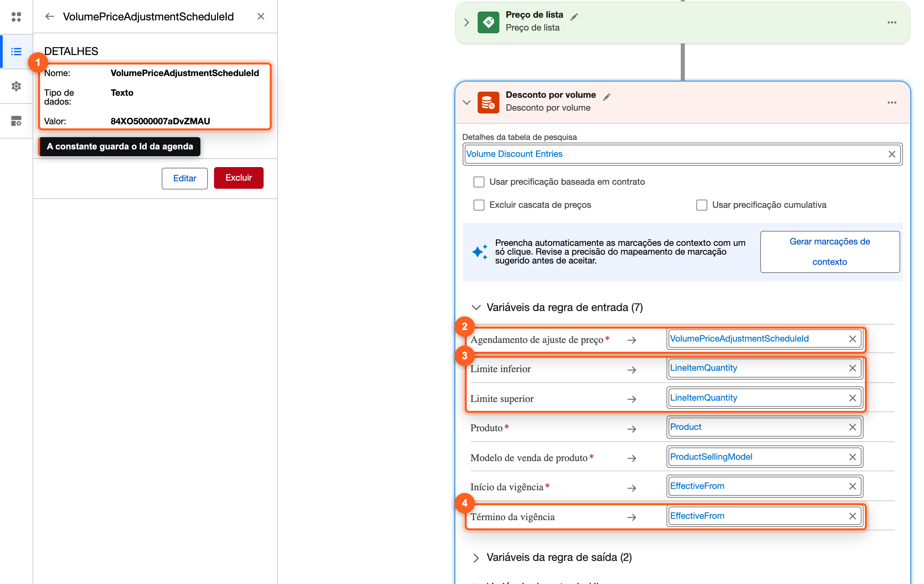Click the green Preço de lista element icon
The height and width of the screenshot is (584, 924).
point(488,22)
